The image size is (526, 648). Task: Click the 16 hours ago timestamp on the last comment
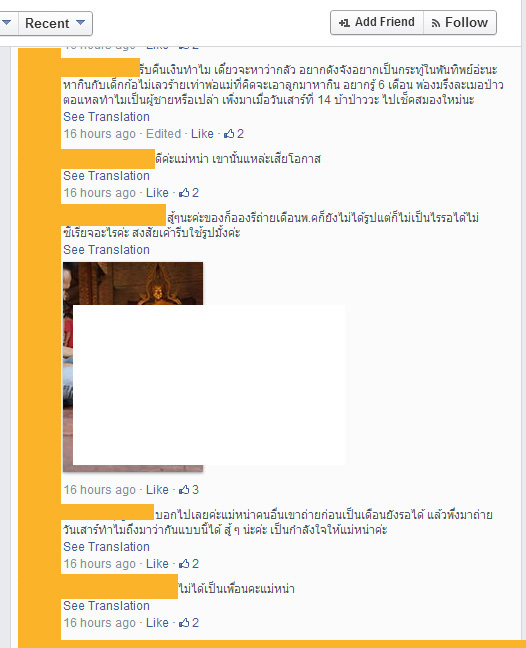click(99, 623)
